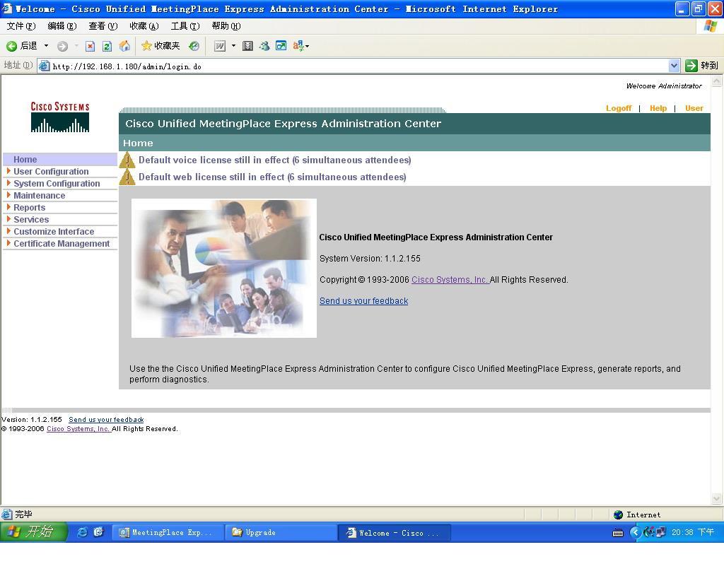Viewport: 724px width, 588px height.
Task: Open the 工具(T) menu
Action: [185, 26]
